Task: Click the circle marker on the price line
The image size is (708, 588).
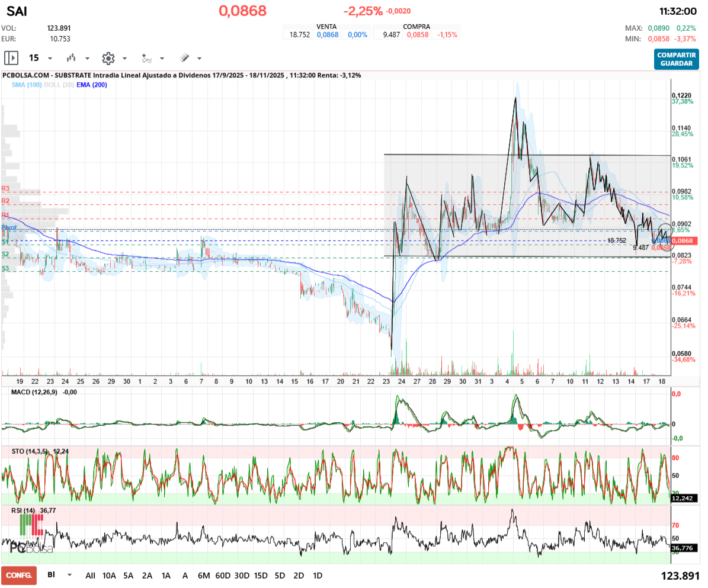Action: [x=666, y=229]
